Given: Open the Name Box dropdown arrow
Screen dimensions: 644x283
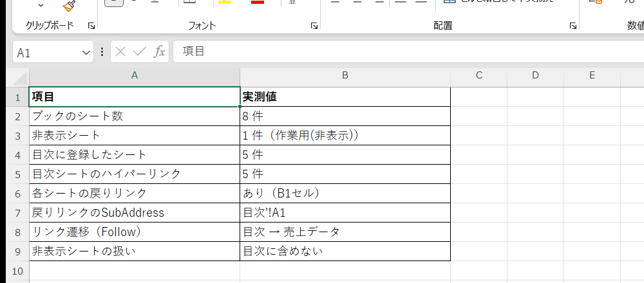Looking at the screenshot, I should pos(86,53).
